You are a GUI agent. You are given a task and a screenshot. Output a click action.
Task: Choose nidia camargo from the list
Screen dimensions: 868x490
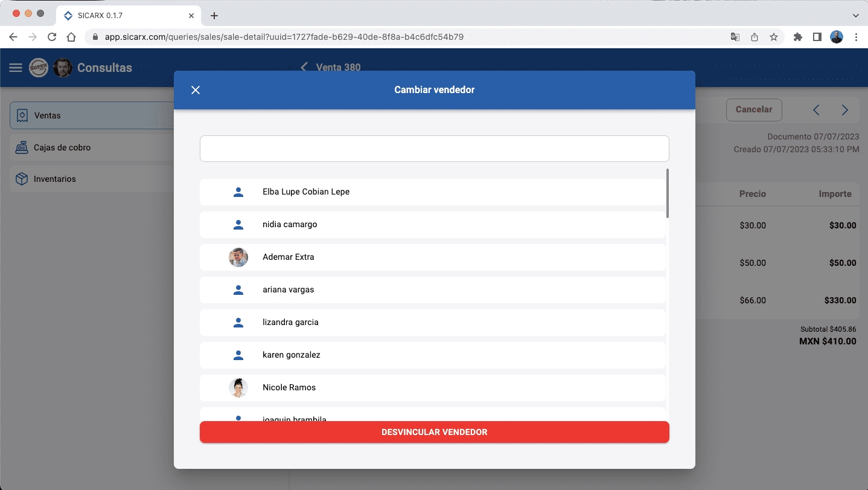click(x=432, y=225)
